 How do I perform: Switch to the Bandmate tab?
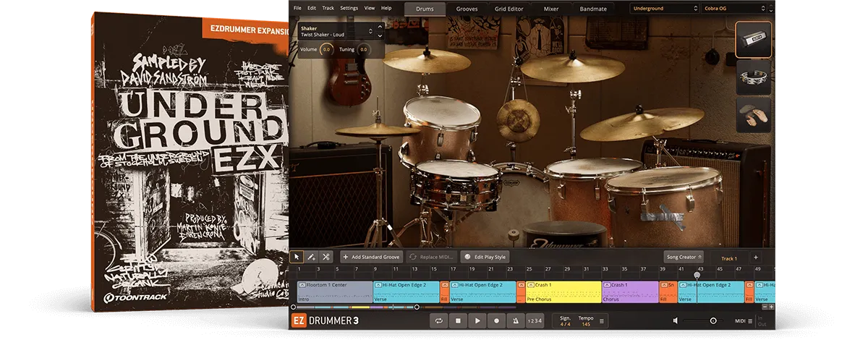tap(593, 9)
